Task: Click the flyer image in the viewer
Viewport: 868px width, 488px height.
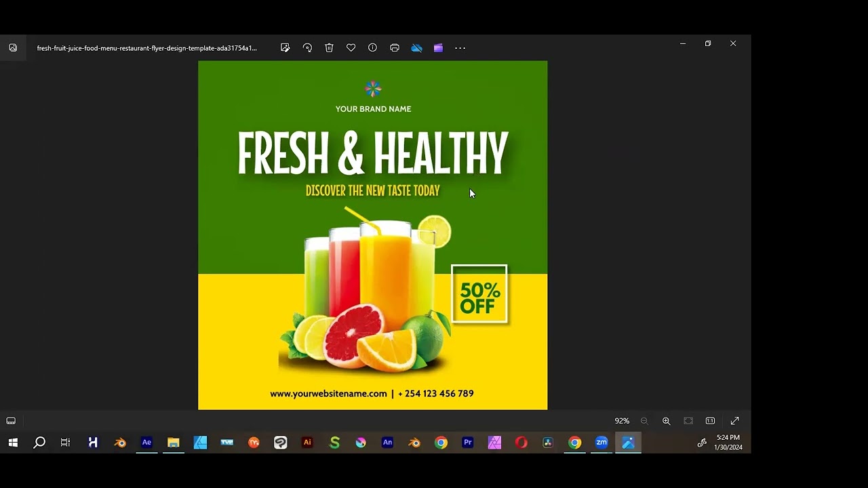Action: point(372,235)
